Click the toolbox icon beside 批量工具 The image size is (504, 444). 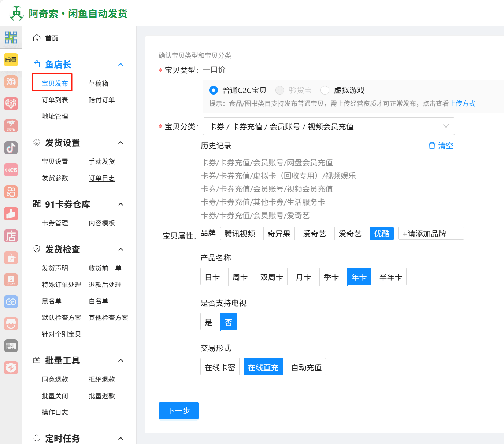pos(37,360)
